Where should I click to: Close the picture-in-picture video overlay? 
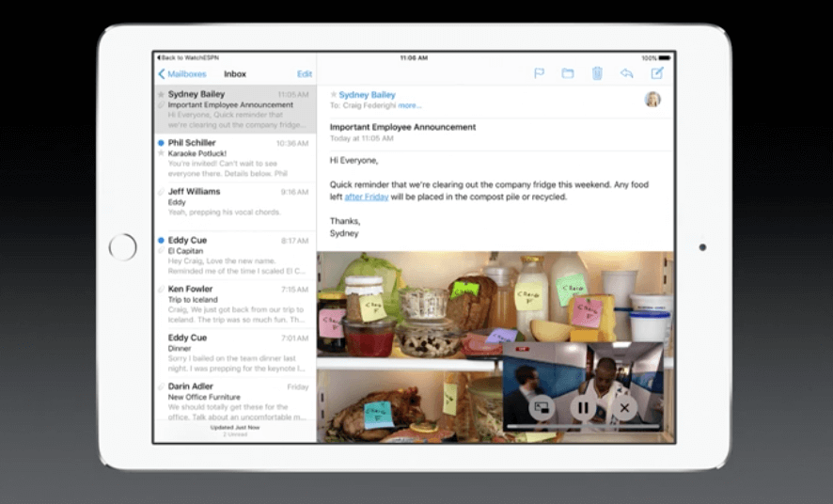point(624,408)
